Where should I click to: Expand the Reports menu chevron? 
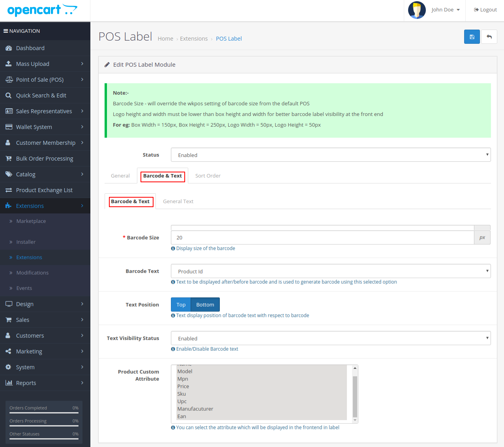pyautogui.click(x=82, y=383)
